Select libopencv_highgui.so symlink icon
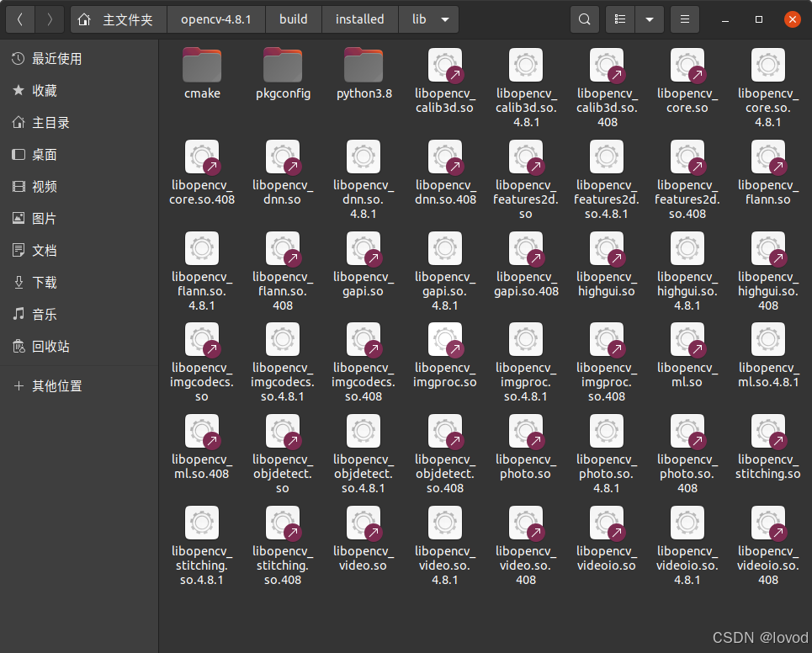Screen dimensions: 812x653 coord(607,248)
